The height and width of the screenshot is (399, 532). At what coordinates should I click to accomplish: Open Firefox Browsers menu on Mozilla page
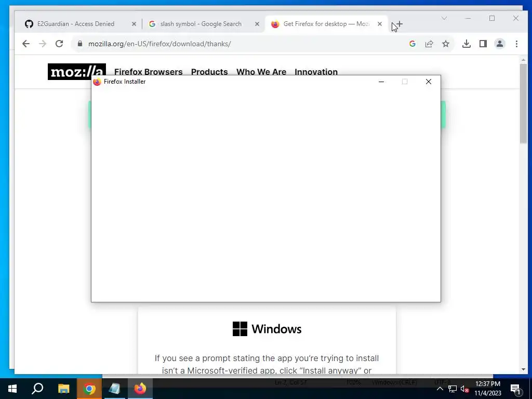click(x=148, y=72)
